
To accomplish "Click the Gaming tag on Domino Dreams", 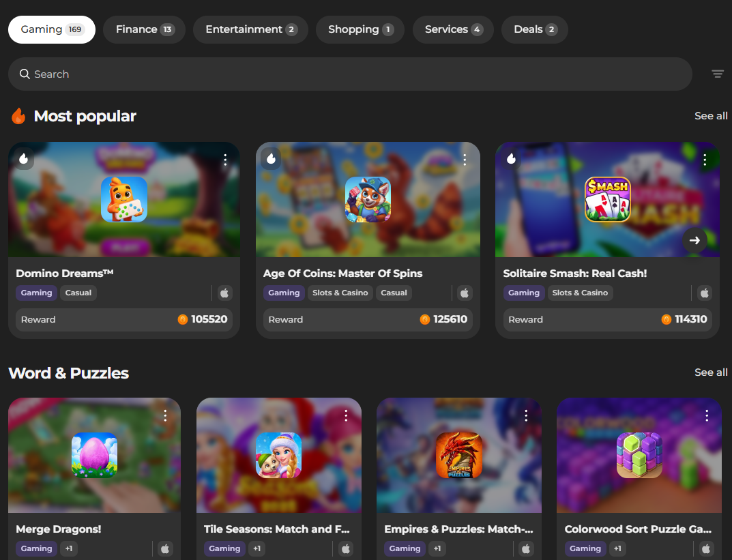I will (x=36, y=293).
